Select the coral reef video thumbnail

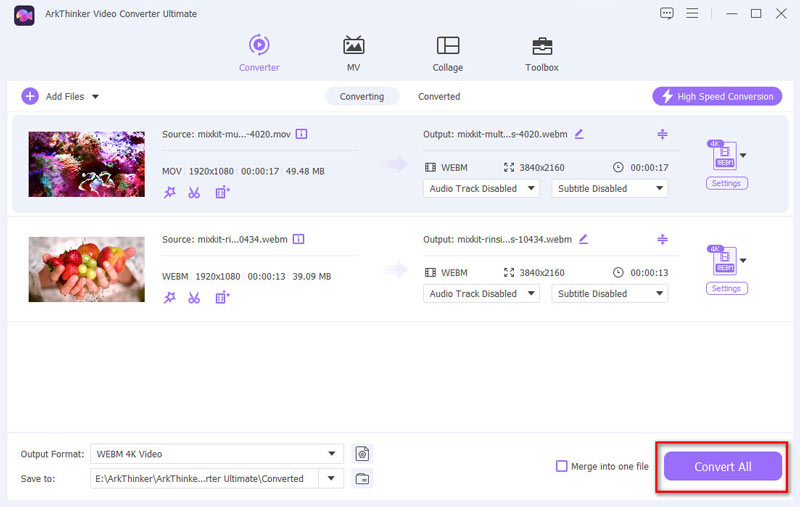pos(87,164)
